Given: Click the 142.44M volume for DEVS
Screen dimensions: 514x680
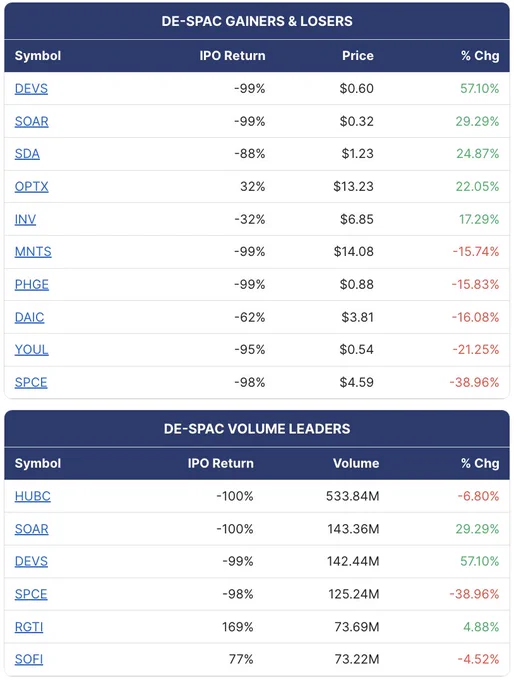Looking at the screenshot, I should (353, 562).
